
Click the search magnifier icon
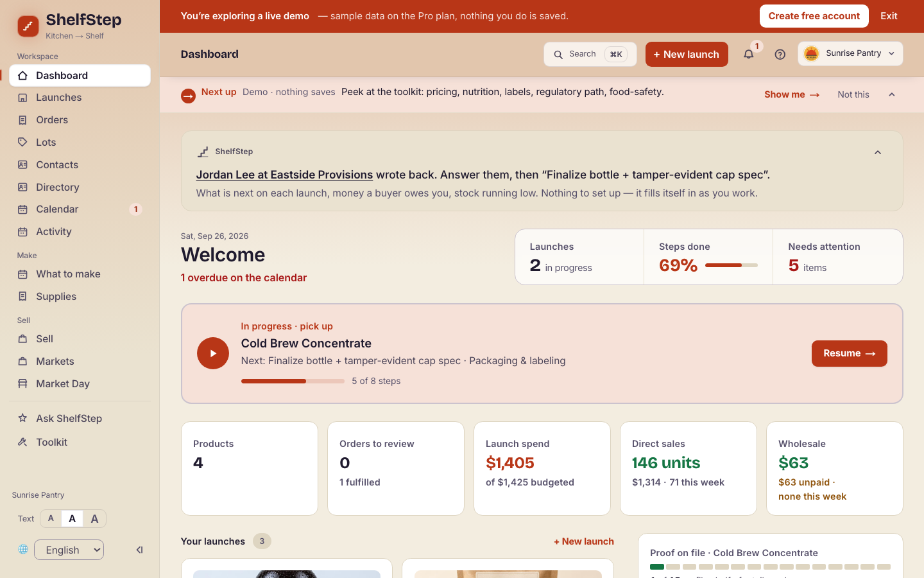point(558,55)
